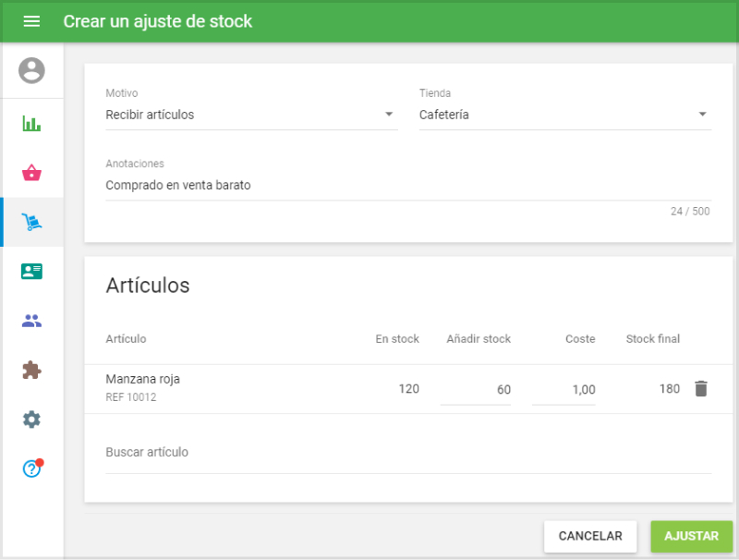Open the employees ID-card icon
This screenshot has height=560, width=739.
[x=32, y=271]
